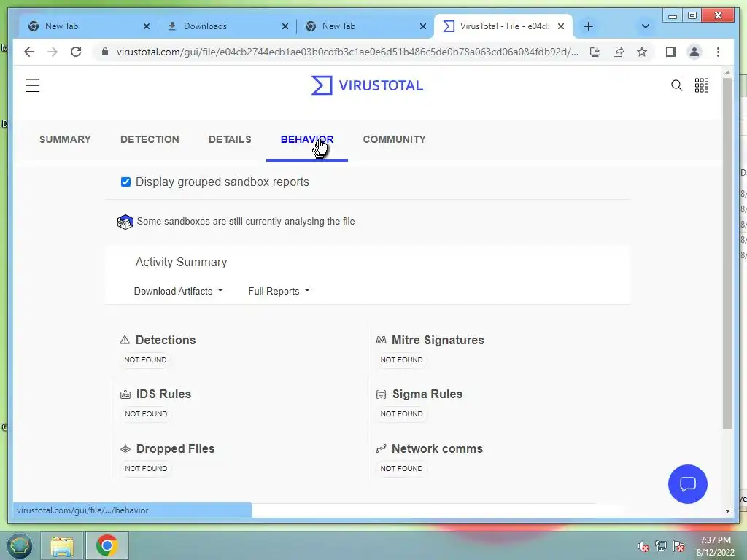Click the Mitre Signatures heading
The image size is (747, 560).
438,340
